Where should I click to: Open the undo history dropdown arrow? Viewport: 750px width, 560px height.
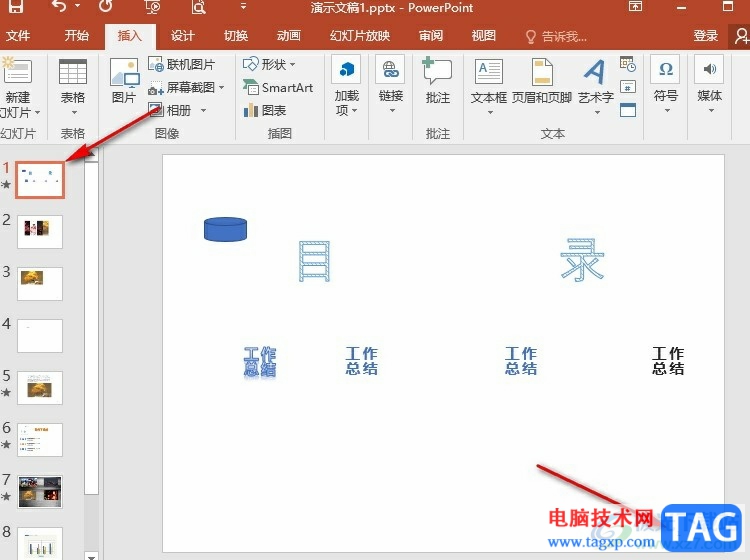pyautogui.click(x=77, y=6)
